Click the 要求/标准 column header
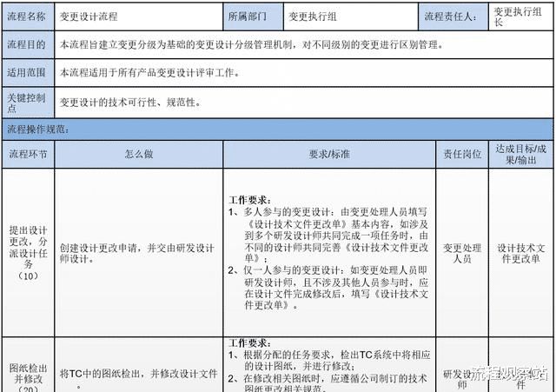556x392 pixels. click(329, 155)
